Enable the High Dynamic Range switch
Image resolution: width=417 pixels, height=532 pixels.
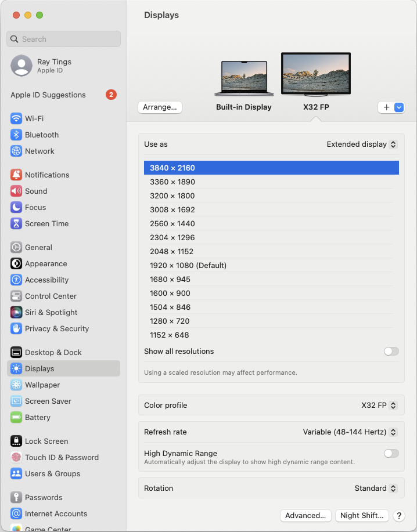click(x=391, y=453)
